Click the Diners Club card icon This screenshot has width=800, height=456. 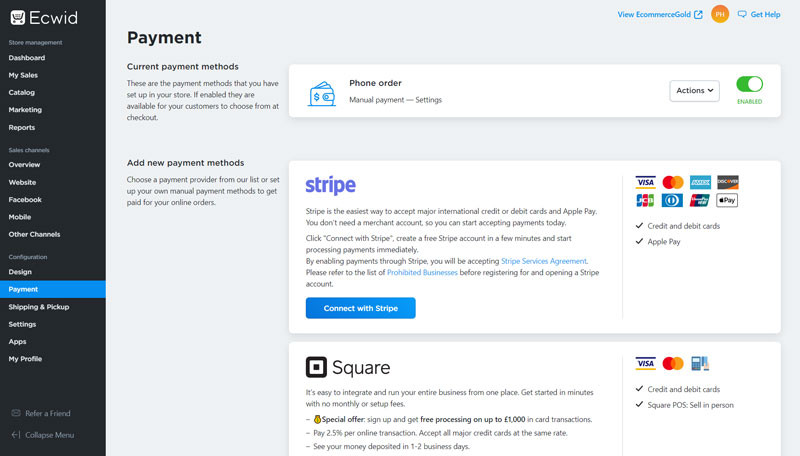(x=673, y=200)
